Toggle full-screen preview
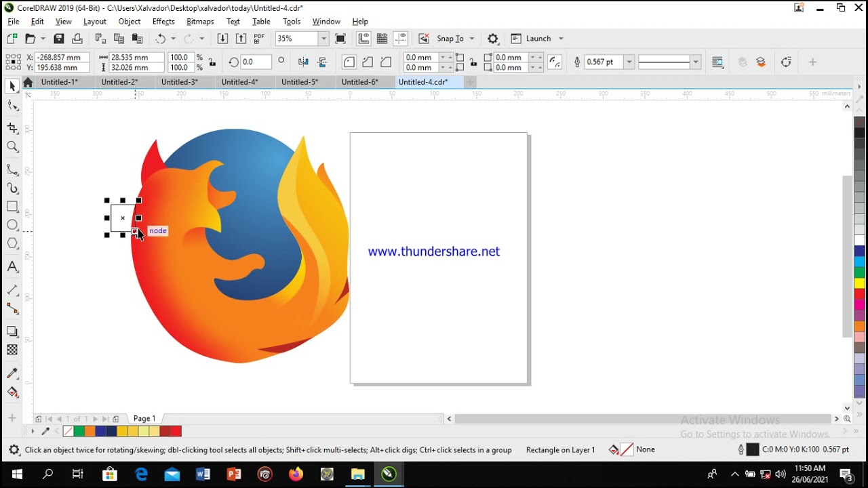The image size is (868, 488). (x=340, y=39)
